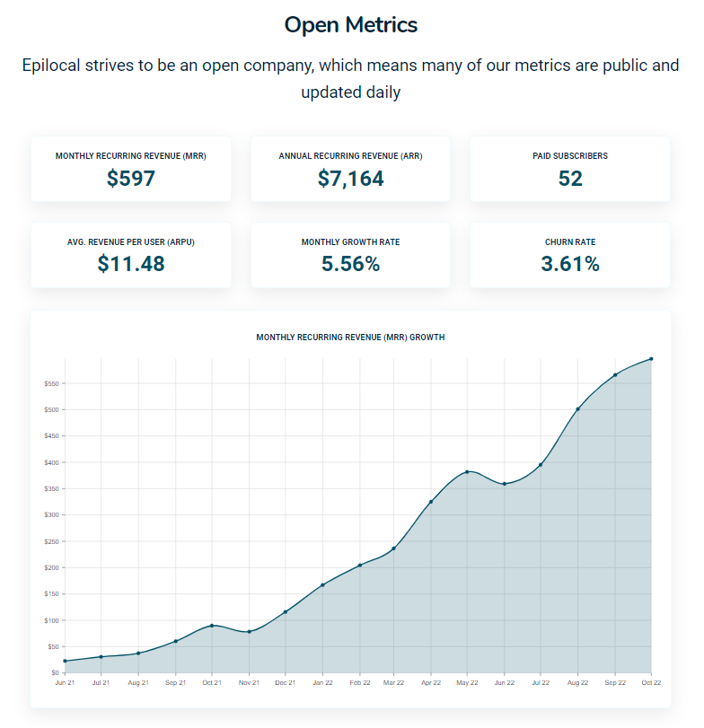This screenshot has height=728, width=704.
Task: Click the $300 y-axis label
Action: click(x=51, y=515)
